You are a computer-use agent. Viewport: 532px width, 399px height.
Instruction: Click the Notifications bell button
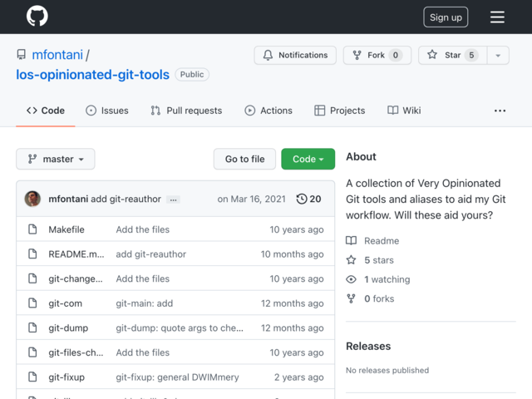[x=295, y=55]
